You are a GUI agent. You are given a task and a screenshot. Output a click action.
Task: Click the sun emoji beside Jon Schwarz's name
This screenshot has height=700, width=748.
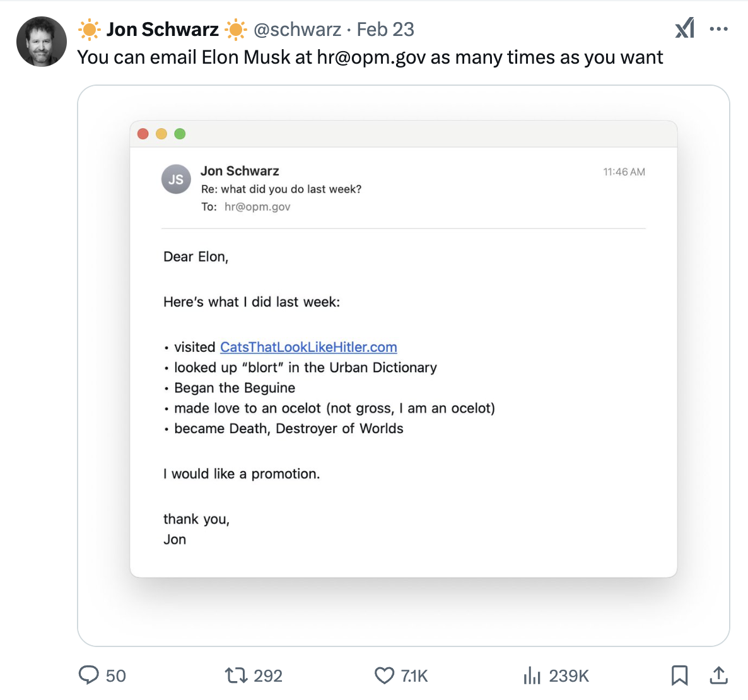coord(89,29)
